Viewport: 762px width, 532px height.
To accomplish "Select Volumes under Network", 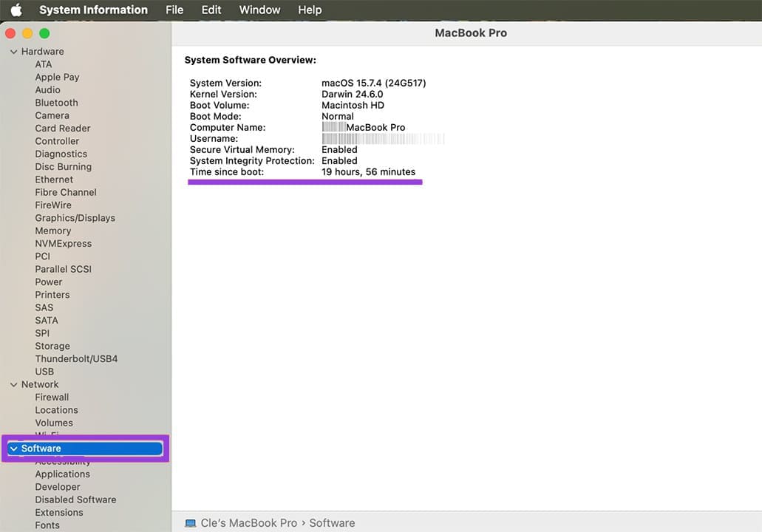I will 54,423.
